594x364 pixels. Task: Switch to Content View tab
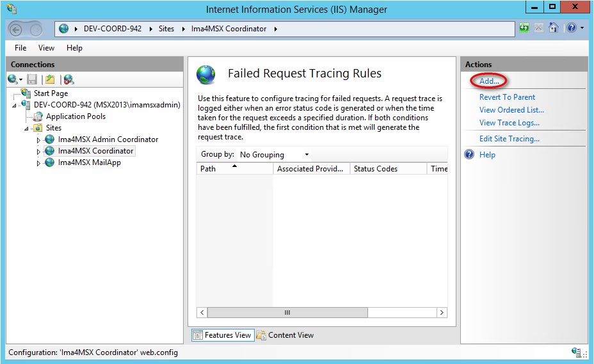click(x=285, y=335)
